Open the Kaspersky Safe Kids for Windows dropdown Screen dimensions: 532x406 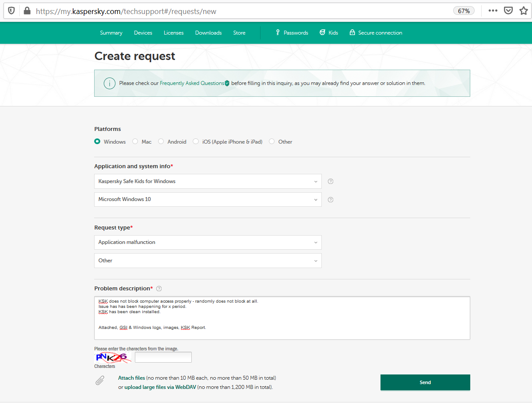(208, 181)
